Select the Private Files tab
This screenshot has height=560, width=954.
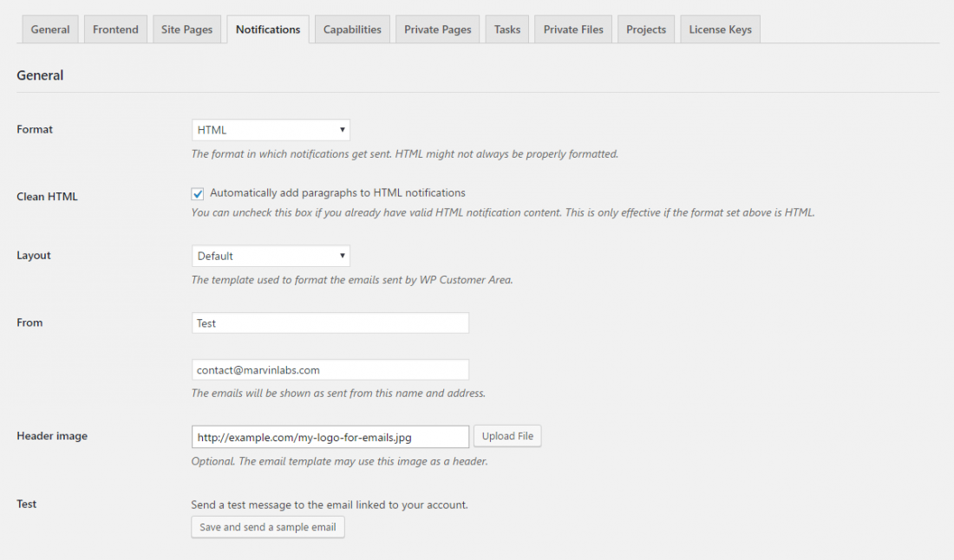pos(572,29)
